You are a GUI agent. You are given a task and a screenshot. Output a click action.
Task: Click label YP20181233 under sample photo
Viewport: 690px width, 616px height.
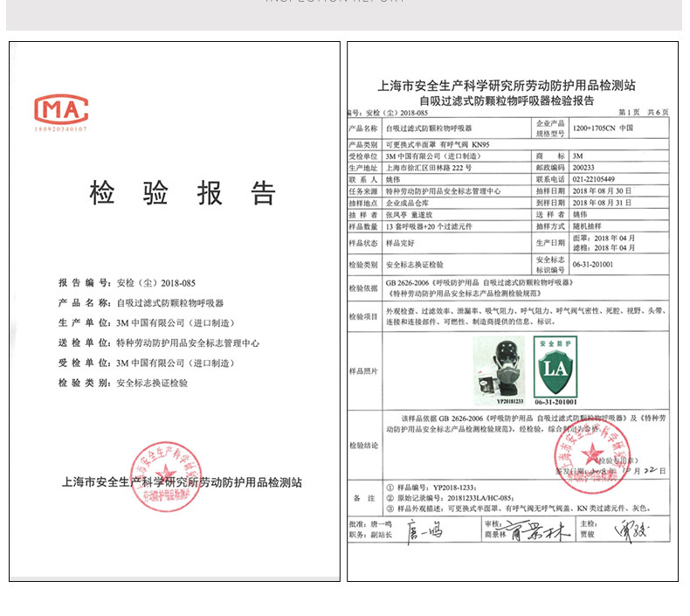click(x=510, y=401)
